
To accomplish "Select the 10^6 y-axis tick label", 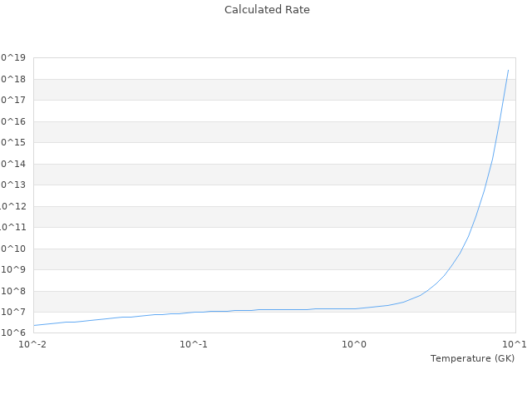I will pyautogui.click(x=13, y=333).
